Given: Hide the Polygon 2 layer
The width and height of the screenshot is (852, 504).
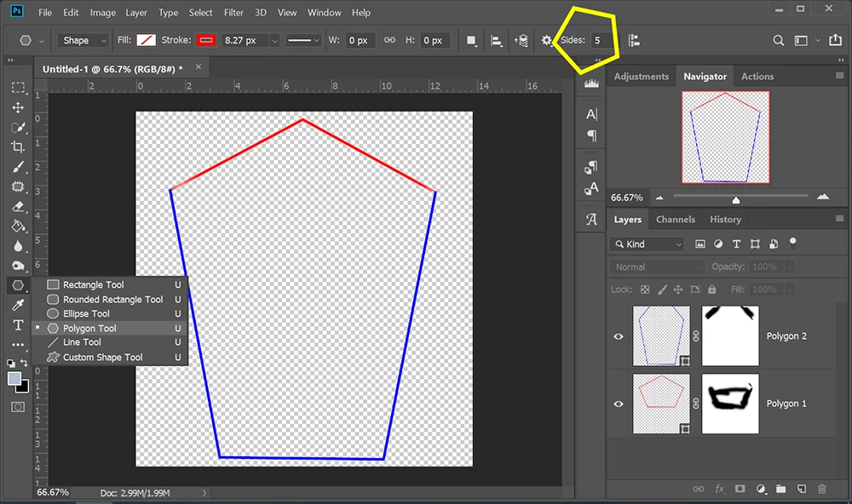Looking at the screenshot, I should tap(619, 336).
